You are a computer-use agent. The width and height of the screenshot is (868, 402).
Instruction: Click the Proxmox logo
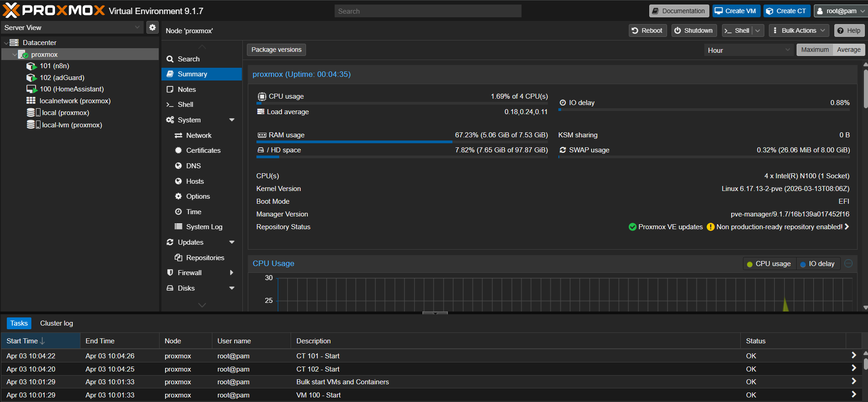(x=54, y=10)
